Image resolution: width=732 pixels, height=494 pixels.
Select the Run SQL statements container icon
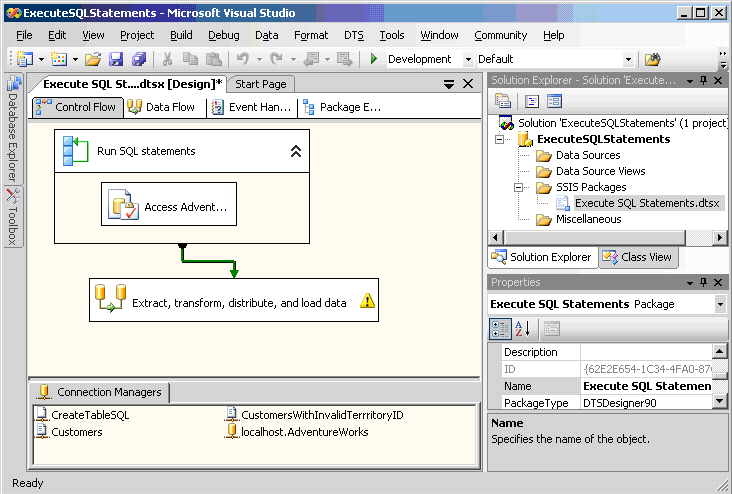click(75, 151)
